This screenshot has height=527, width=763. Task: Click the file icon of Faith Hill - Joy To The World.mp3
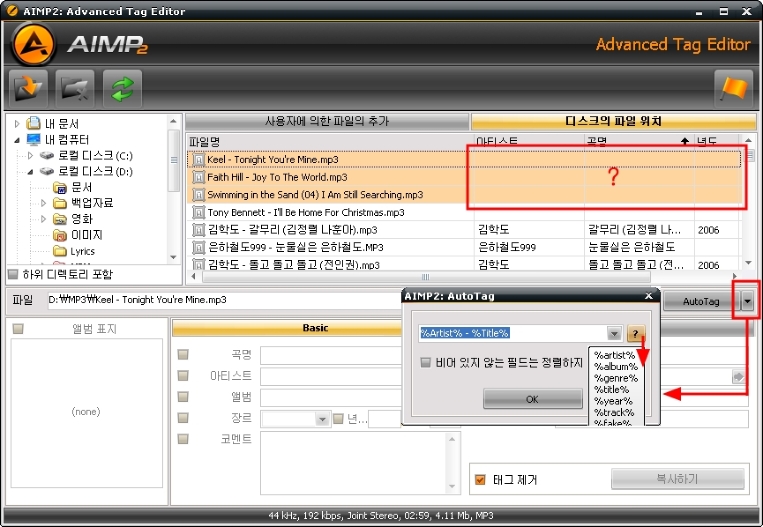pyautogui.click(x=198, y=177)
